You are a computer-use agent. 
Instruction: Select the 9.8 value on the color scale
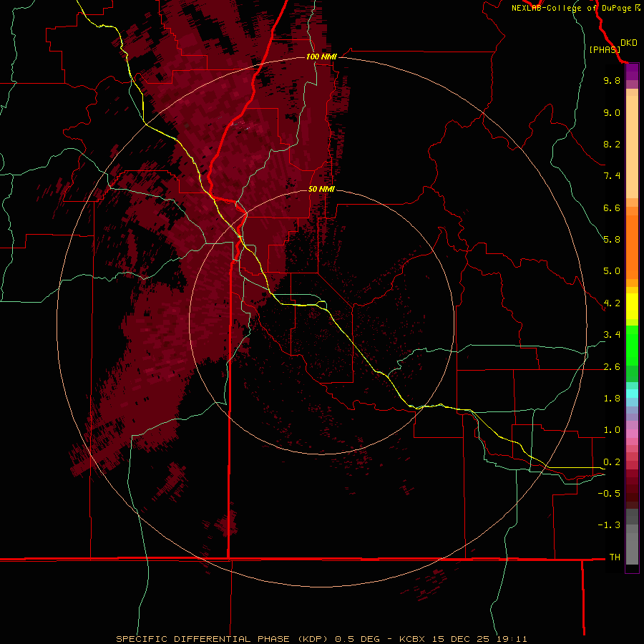click(612, 80)
